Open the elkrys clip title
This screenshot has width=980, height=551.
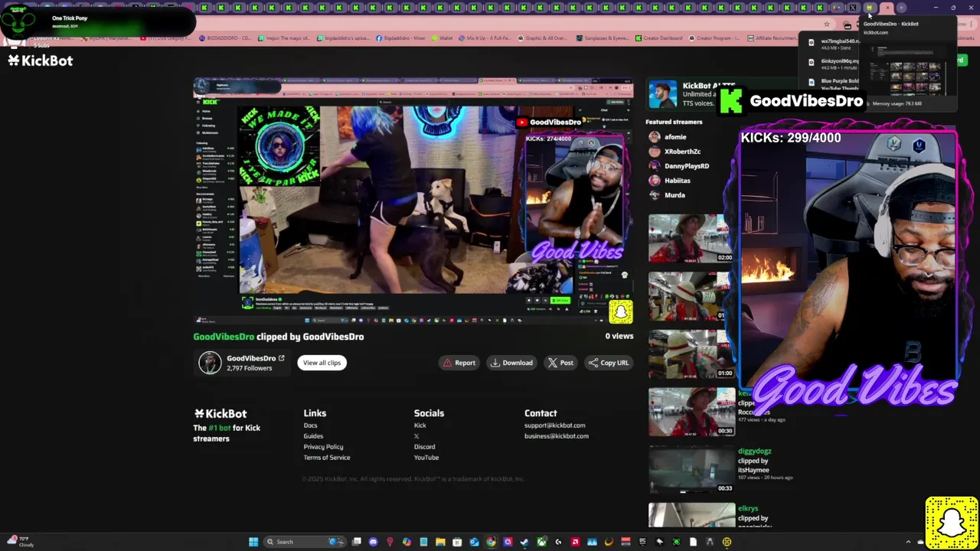[748, 508]
